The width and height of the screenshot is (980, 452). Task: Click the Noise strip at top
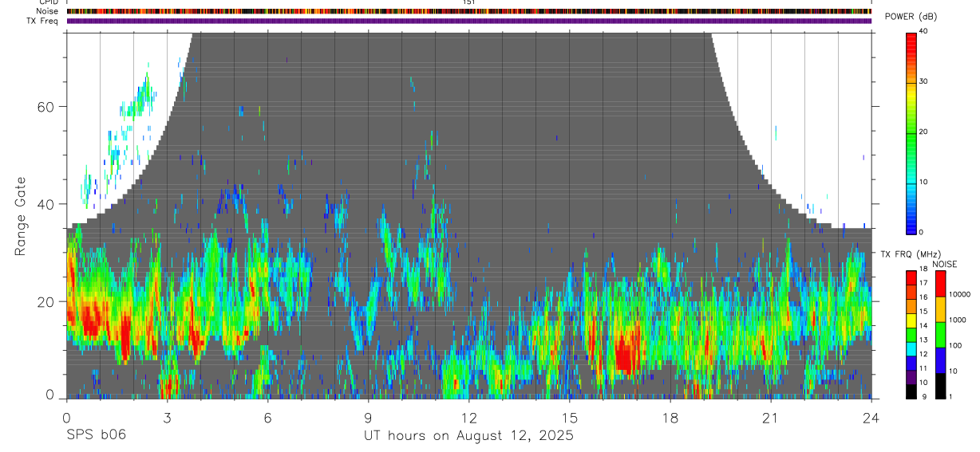[x=468, y=11]
